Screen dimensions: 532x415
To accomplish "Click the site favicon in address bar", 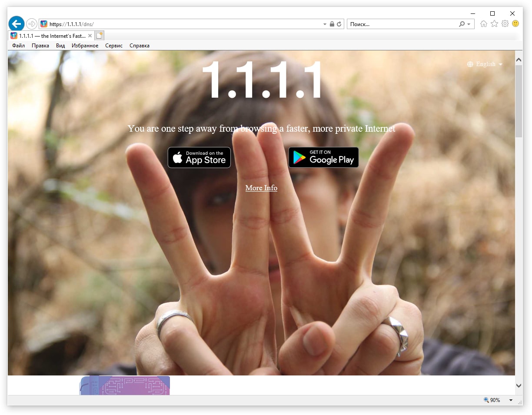I will (44, 24).
